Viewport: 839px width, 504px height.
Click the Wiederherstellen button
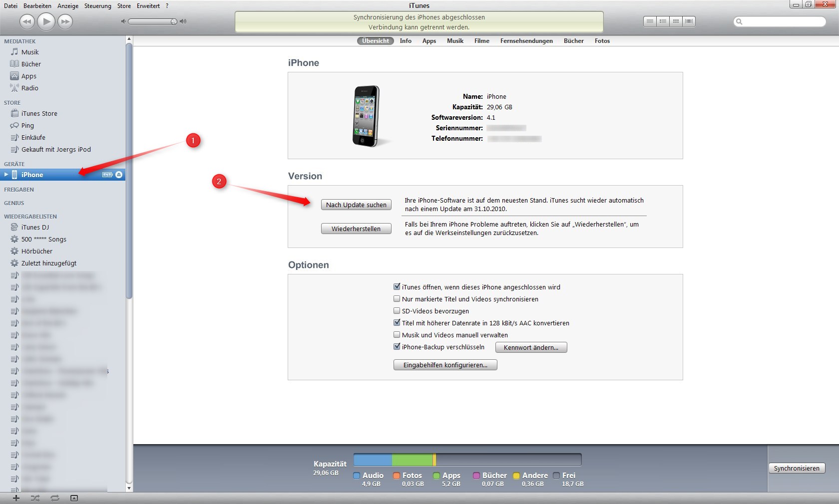pos(356,229)
